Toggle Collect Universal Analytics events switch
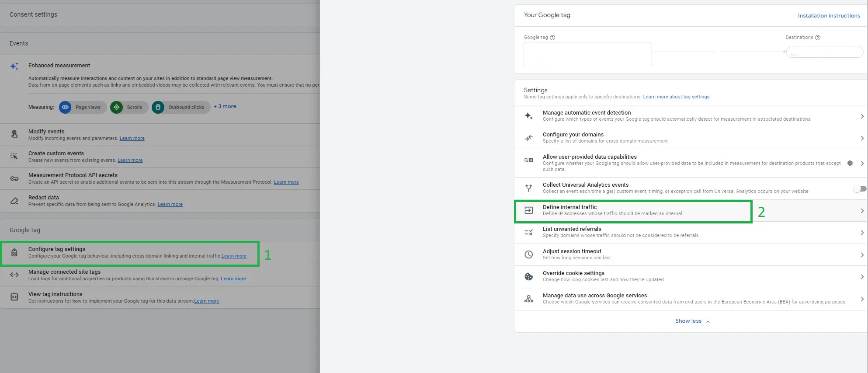Image resolution: width=868 pixels, height=373 pixels. (860, 188)
